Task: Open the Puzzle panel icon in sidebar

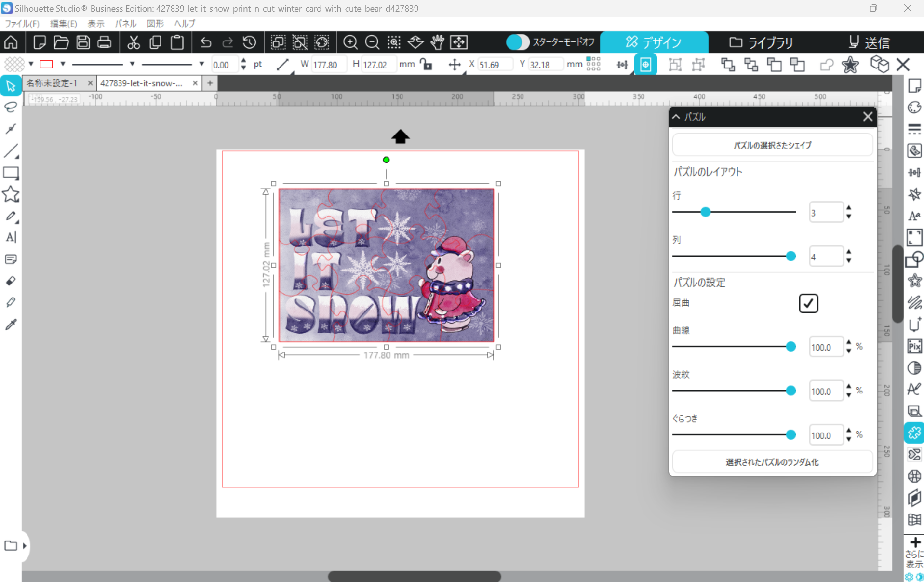Action: (x=914, y=433)
